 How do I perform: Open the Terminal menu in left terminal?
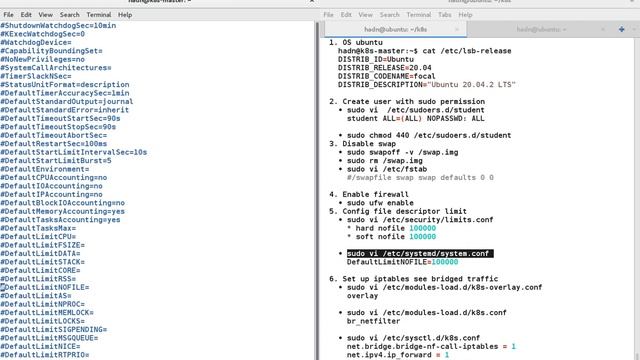[99, 15]
